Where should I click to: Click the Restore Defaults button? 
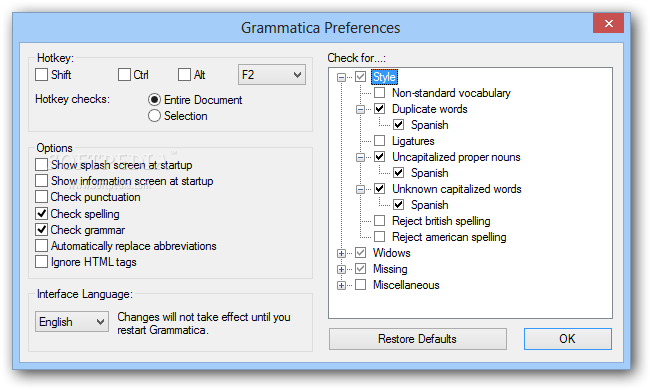[418, 339]
